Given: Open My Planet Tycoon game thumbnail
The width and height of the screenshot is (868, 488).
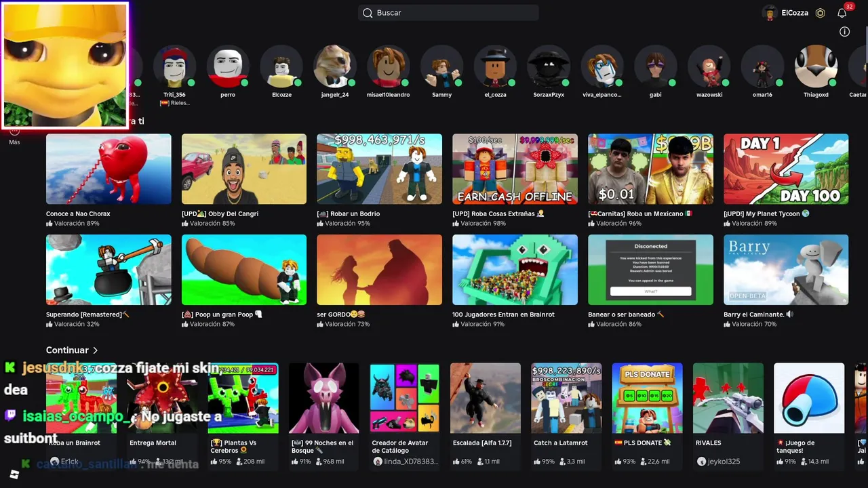Looking at the screenshot, I should pyautogui.click(x=786, y=169).
